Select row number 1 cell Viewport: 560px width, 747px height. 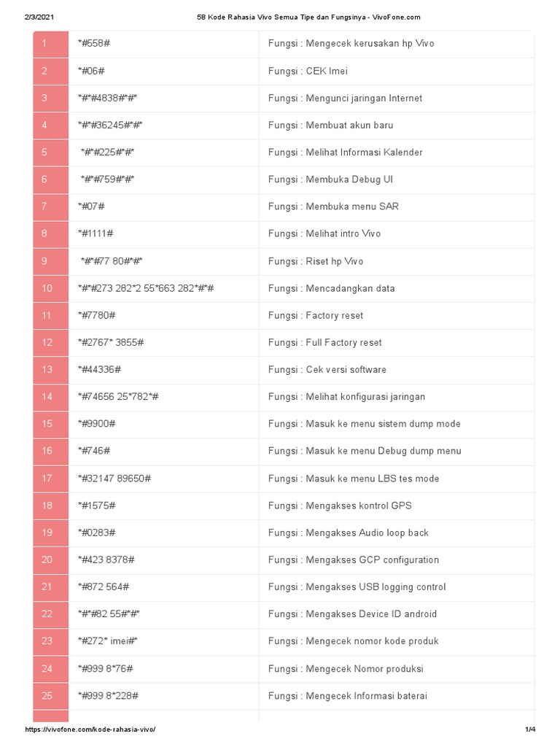pyautogui.click(x=45, y=44)
